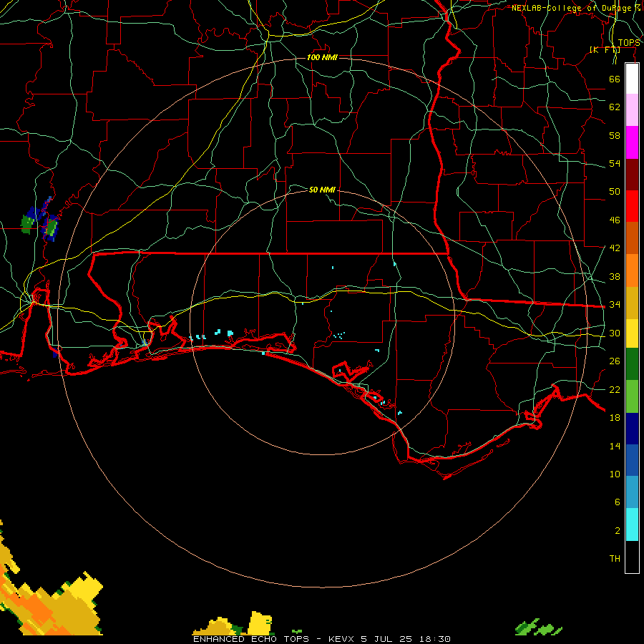This screenshot has height=644, width=644.
Task: Click the light pink 62 kft legend swatch
Action: click(632, 109)
